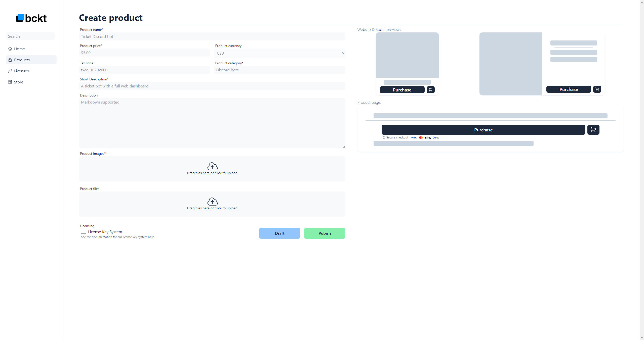
Task: Click the large Purchase button in the product page preview
Action: tap(483, 130)
